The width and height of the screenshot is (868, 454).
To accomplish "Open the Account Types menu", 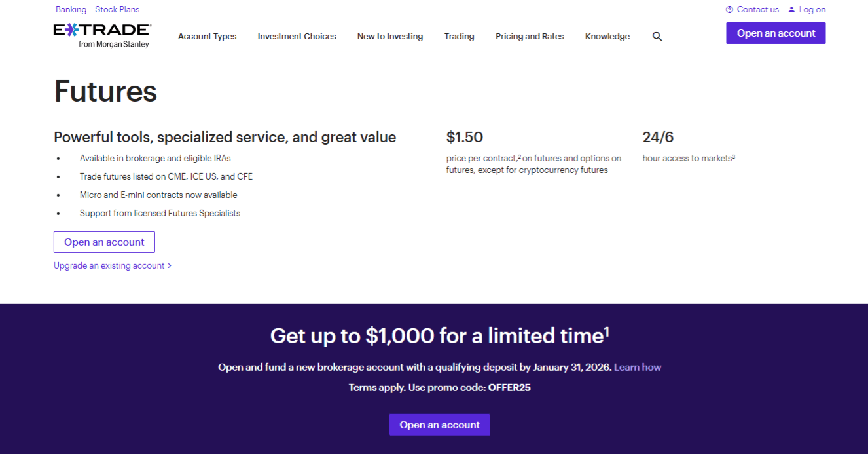I will click(207, 37).
